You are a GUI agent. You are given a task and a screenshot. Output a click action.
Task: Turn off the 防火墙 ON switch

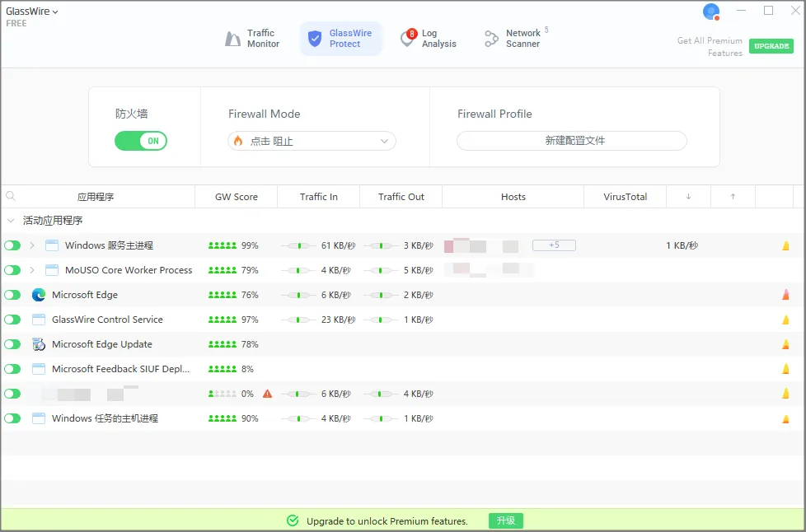(141, 141)
